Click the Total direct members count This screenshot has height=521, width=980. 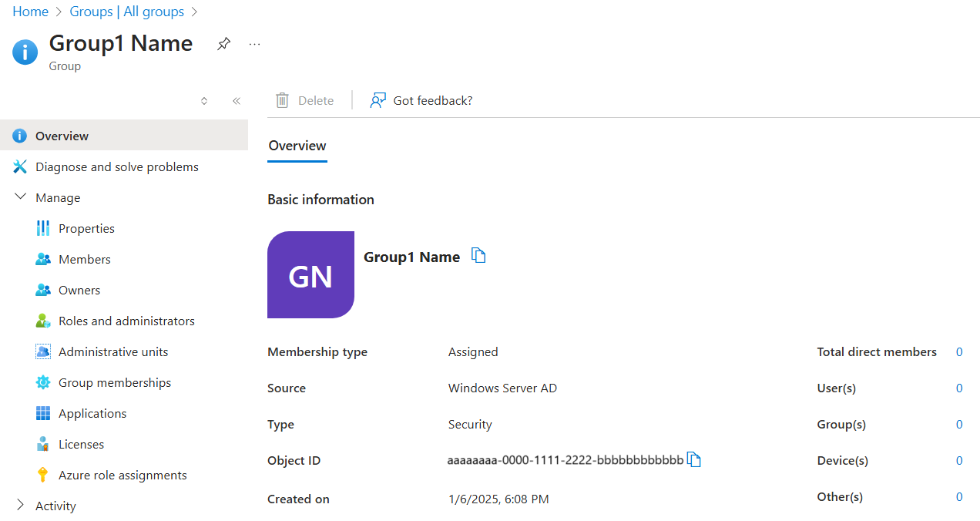959,351
